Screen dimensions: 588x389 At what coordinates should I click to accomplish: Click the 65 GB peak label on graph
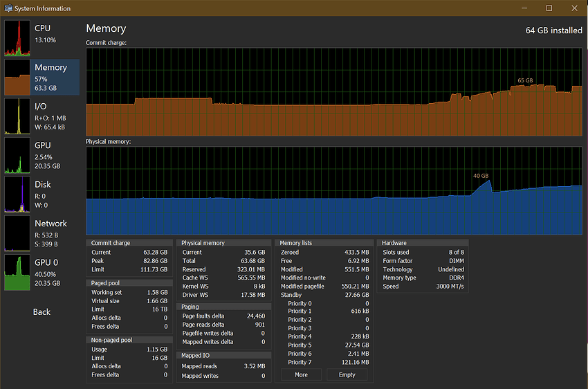pyautogui.click(x=525, y=80)
